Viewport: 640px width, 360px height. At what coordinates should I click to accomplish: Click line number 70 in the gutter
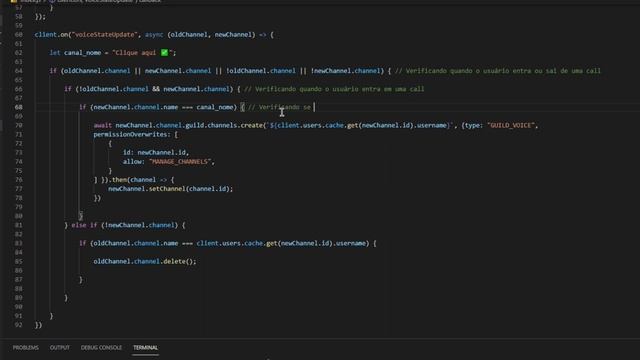coord(18,125)
